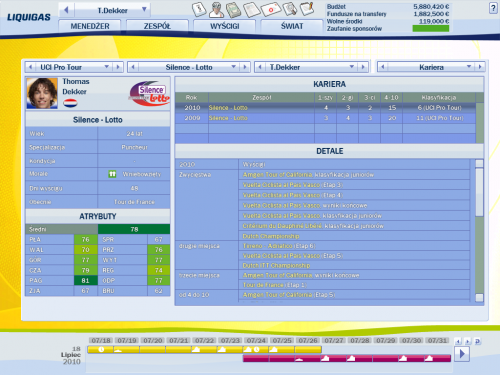Open Critérium du Dauphiné Libéré klasyfikacja juniorów
Image resolution: width=500 pixels, height=375 pixels.
pos(313,226)
